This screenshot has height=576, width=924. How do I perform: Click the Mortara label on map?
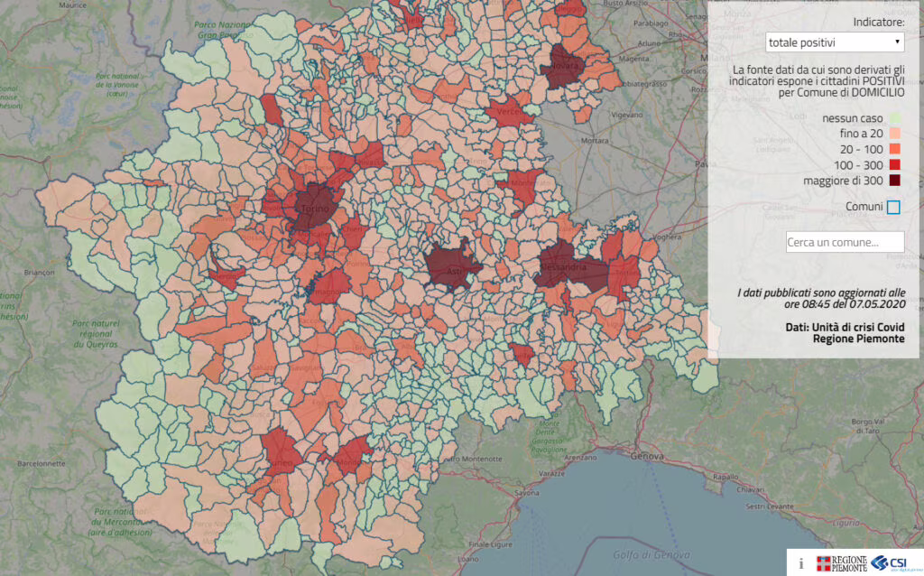(x=595, y=140)
